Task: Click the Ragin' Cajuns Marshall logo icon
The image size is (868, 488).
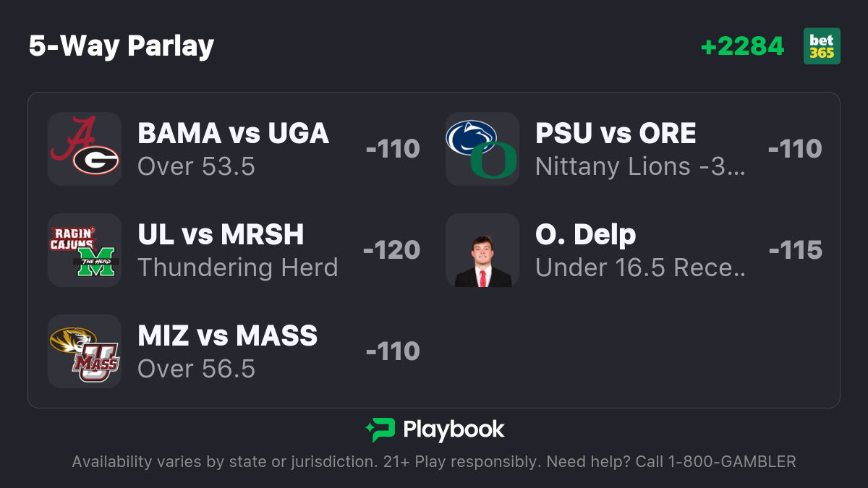Action: tap(85, 250)
